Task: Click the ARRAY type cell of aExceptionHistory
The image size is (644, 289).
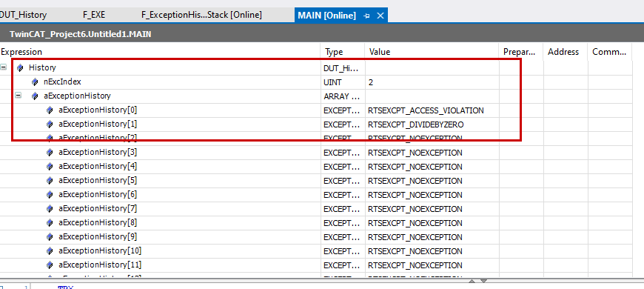Action: [x=342, y=96]
